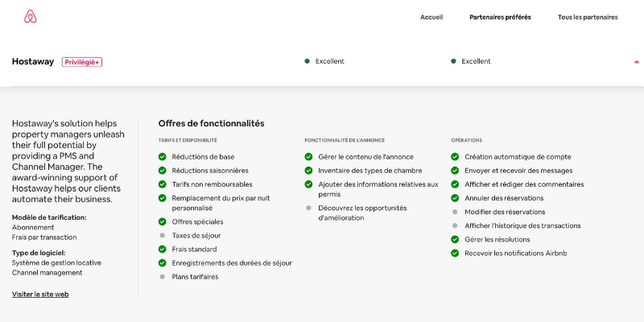Click check beside Création automatique de compte
Viewport: 644px width, 322px height.
[x=455, y=156]
